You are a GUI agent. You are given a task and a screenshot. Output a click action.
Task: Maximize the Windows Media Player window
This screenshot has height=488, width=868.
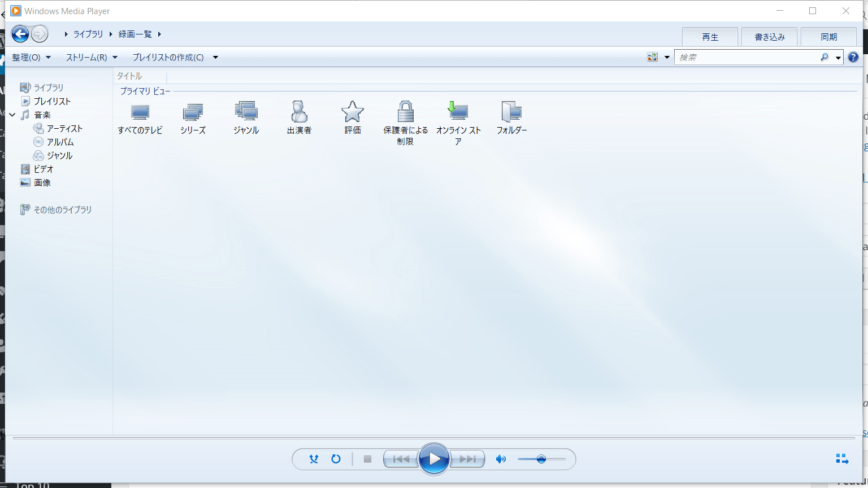pyautogui.click(x=813, y=11)
